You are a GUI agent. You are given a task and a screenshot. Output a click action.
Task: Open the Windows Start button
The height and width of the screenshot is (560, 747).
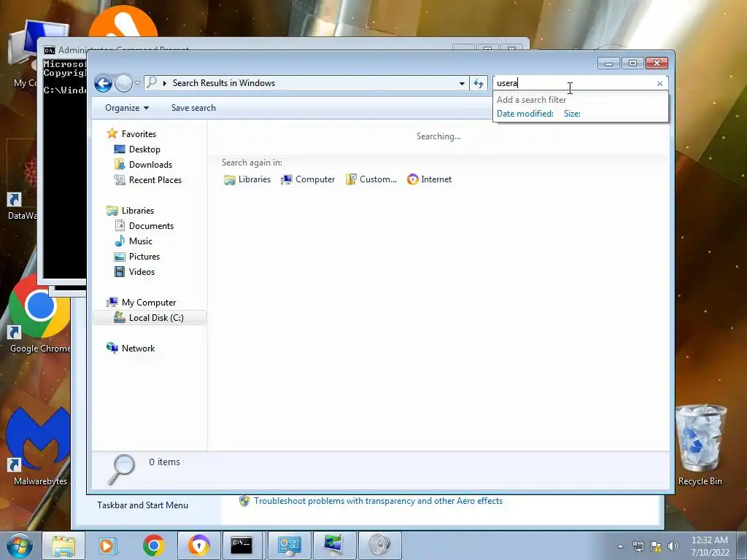click(19, 545)
